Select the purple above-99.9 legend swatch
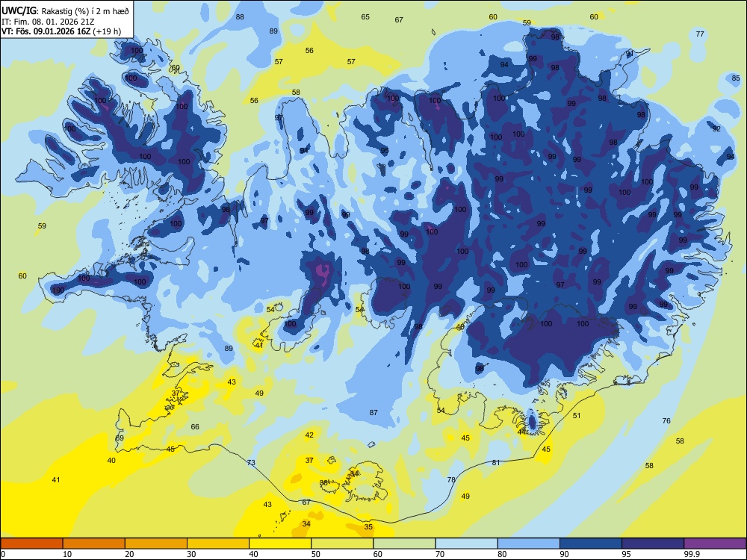The height and width of the screenshot is (560, 747). [x=715, y=544]
